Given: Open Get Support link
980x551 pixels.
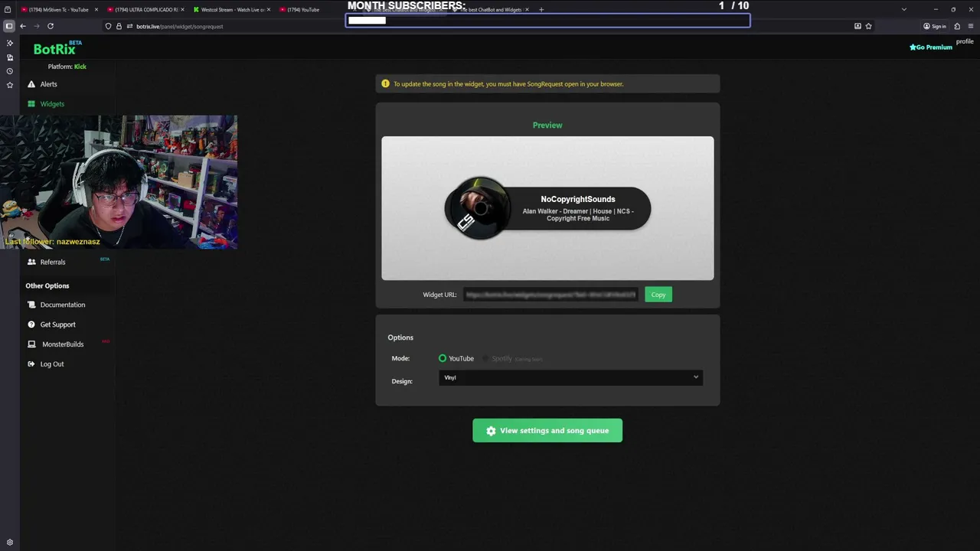Looking at the screenshot, I should 57,324.
